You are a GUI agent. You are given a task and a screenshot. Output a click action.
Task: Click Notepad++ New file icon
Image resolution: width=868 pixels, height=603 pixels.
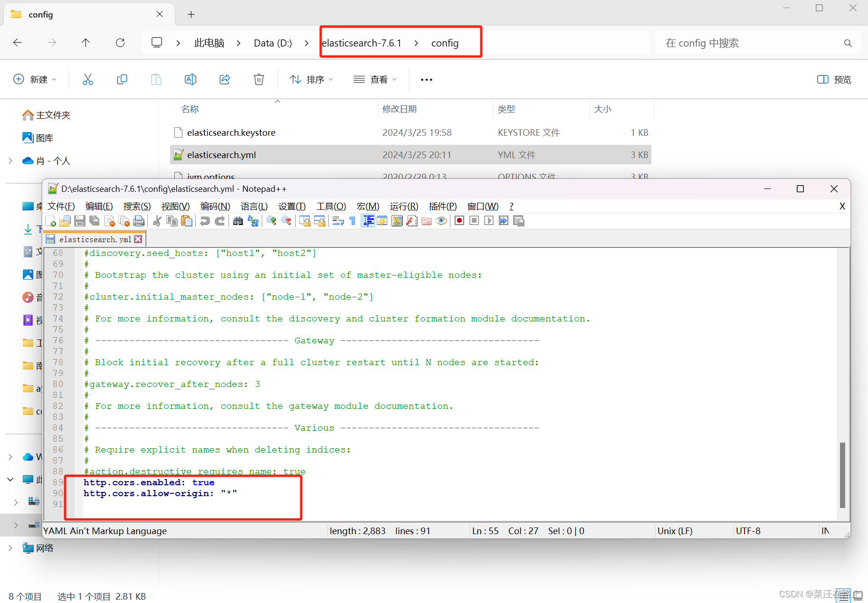tap(50, 221)
